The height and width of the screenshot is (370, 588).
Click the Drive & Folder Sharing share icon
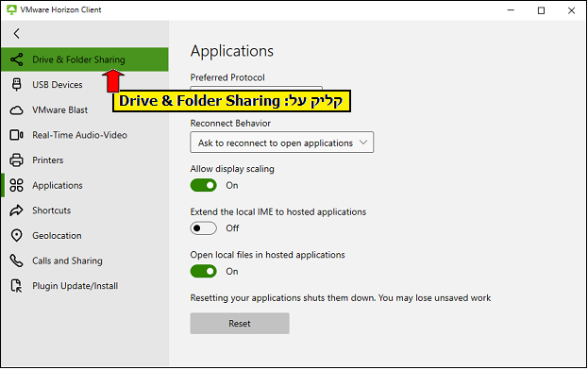(x=16, y=59)
